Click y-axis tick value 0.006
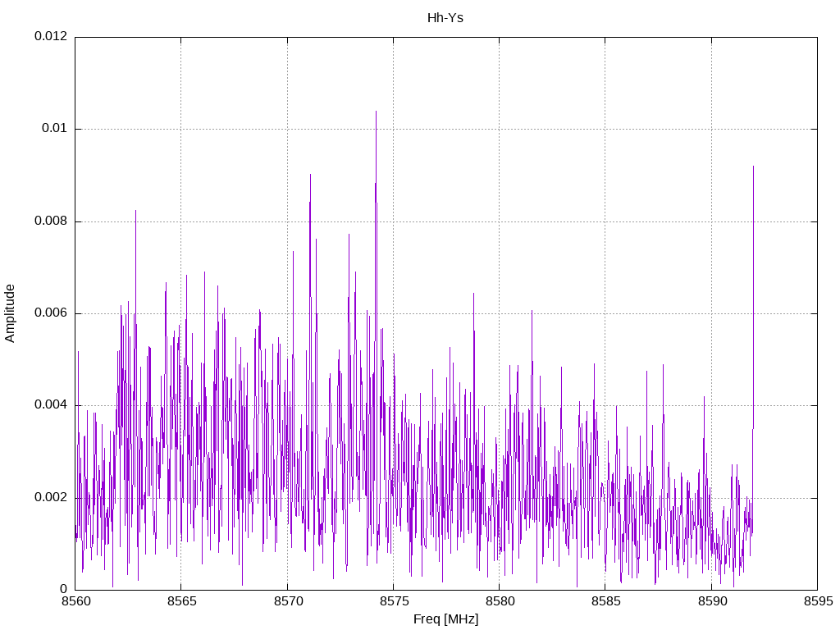Image resolution: width=840 pixels, height=630 pixels. [51, 313]
